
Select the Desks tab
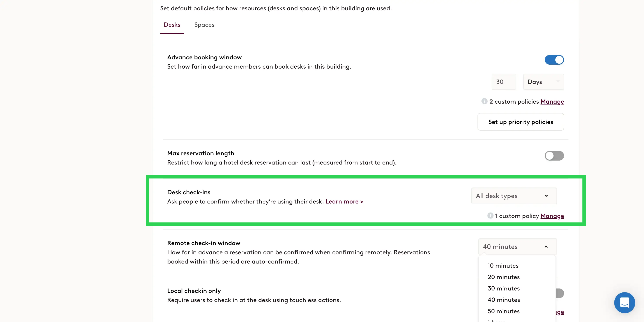[172, 25]
